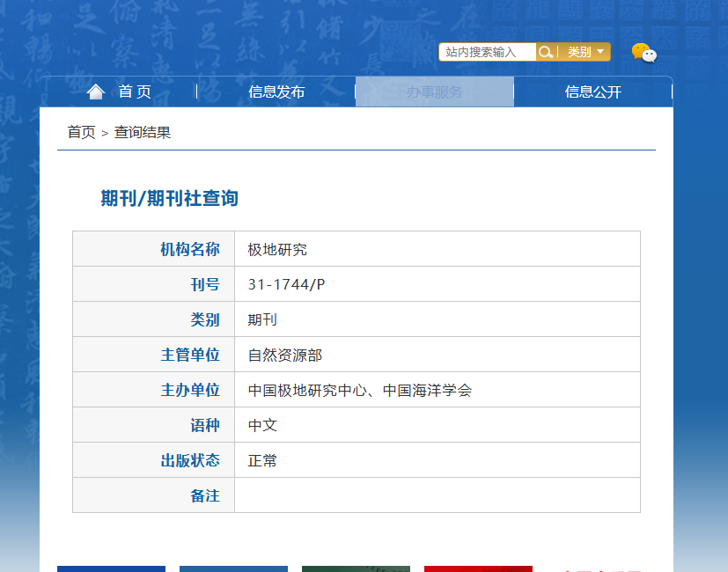
Task: Select the 办事服务 navigation tab
Action: [x=435, y=92]
